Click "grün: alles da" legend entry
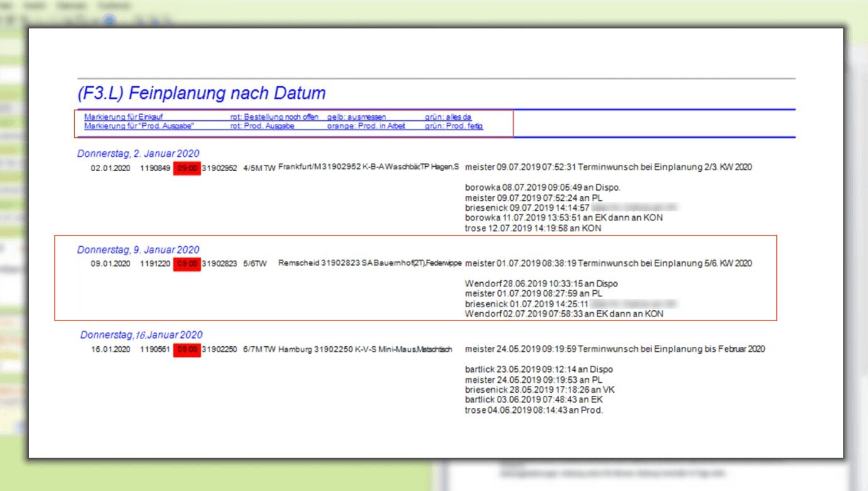868x491 pixels. (448, 117)
